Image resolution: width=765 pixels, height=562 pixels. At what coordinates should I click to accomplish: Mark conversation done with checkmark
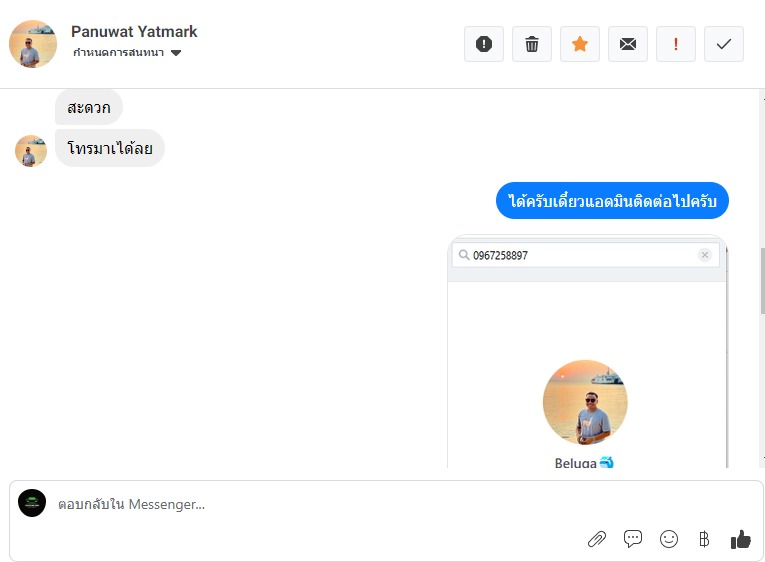click(x=724, y=44)
